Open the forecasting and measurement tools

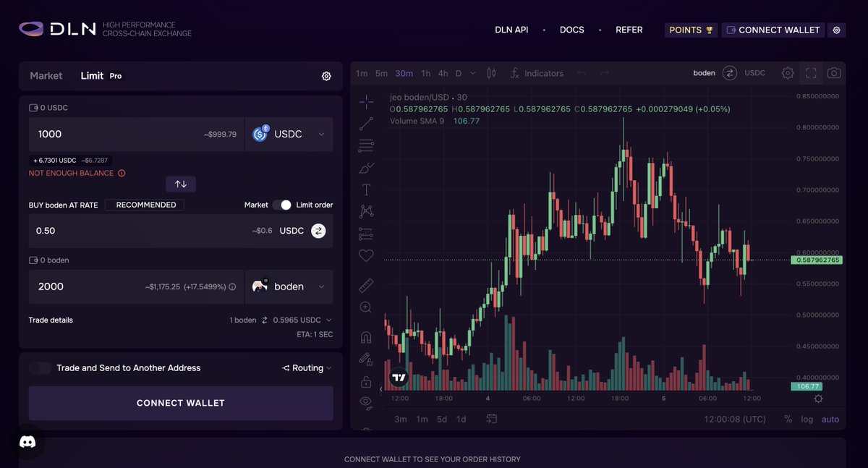pyautogui.click(x=367, y=234)
